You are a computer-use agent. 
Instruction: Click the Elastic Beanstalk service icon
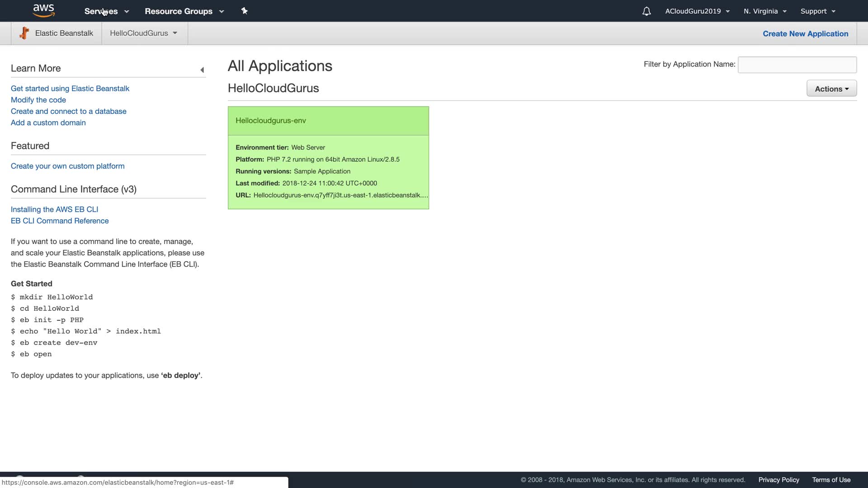(24, 33)
